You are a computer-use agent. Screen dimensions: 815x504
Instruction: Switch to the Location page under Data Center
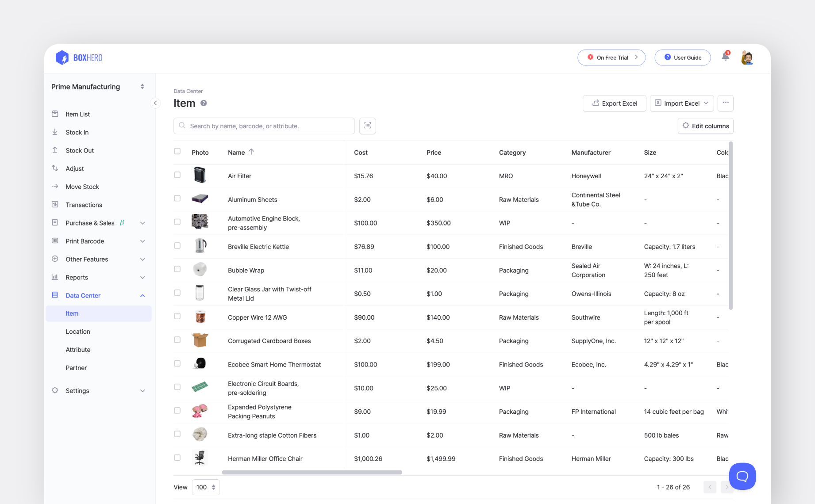[x=77, y=331]
